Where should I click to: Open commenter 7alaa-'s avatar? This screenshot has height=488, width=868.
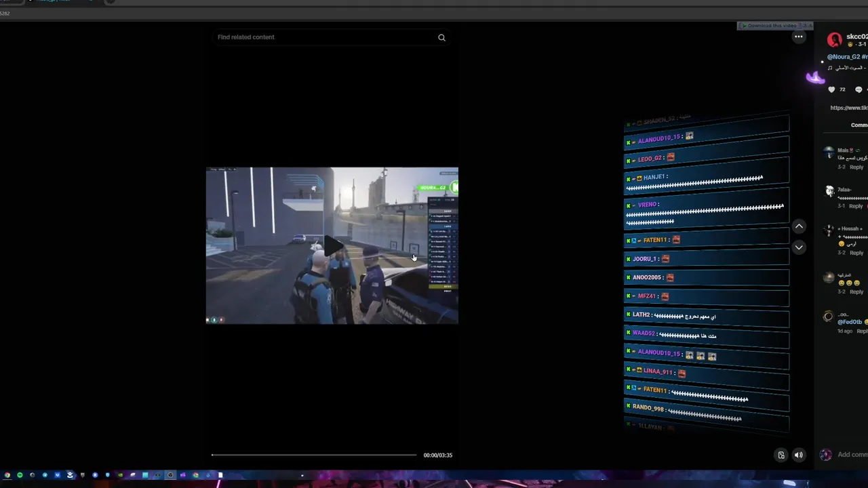829,192
